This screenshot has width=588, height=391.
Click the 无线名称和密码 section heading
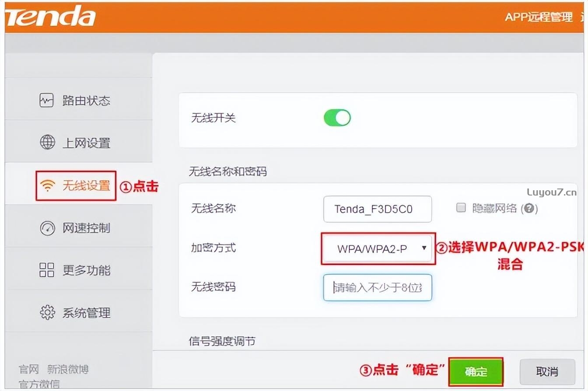227,171
